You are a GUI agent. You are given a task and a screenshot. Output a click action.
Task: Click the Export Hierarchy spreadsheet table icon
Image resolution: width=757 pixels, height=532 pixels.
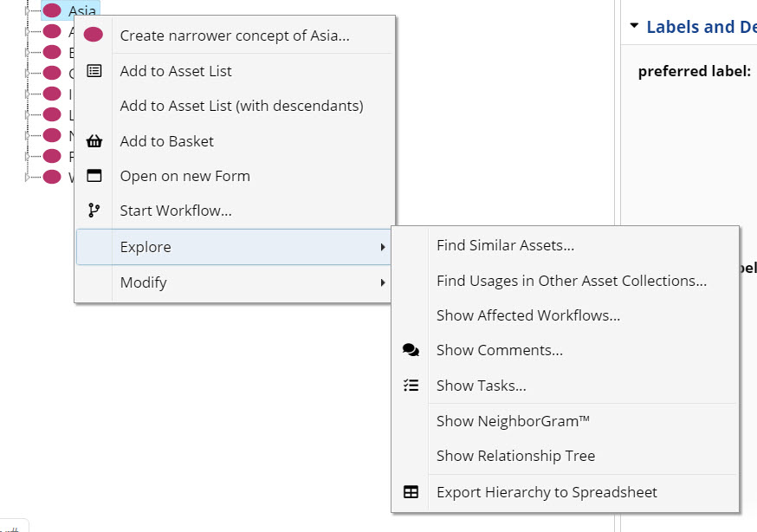411,492
